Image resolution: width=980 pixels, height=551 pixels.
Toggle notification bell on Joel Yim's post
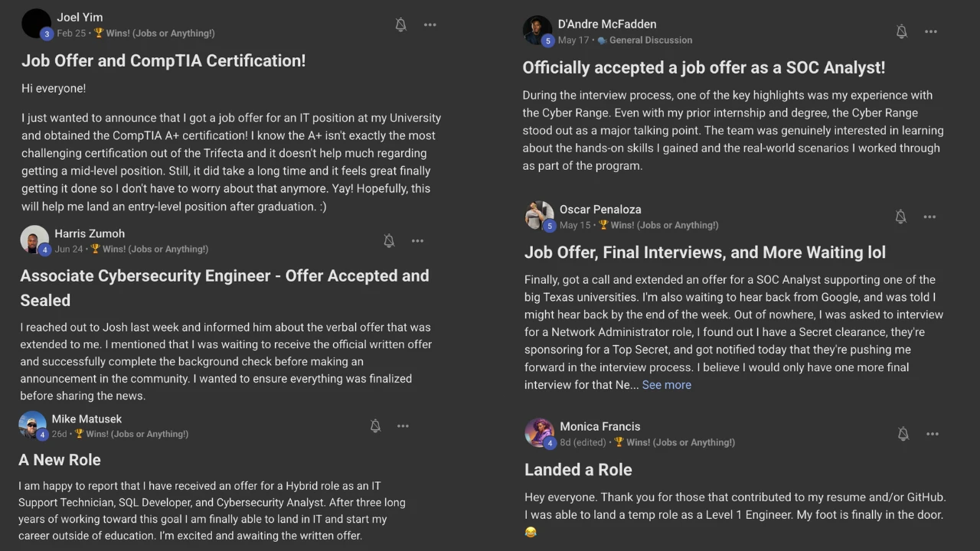coord(400,24)
